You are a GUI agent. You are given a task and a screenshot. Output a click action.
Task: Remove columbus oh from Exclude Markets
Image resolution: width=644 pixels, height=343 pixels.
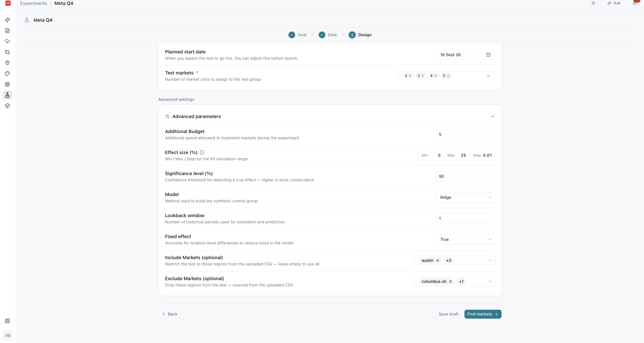[451, 282]
